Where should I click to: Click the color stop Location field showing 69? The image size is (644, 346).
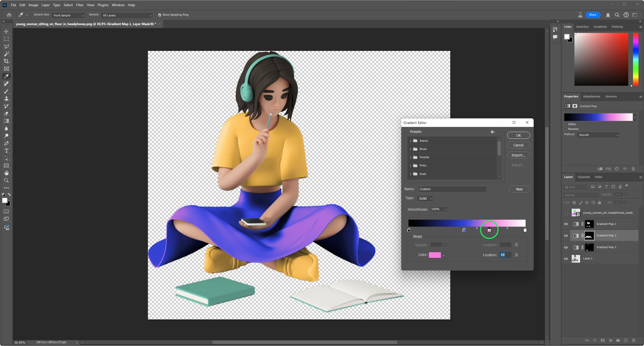click(x=505, y=255)
